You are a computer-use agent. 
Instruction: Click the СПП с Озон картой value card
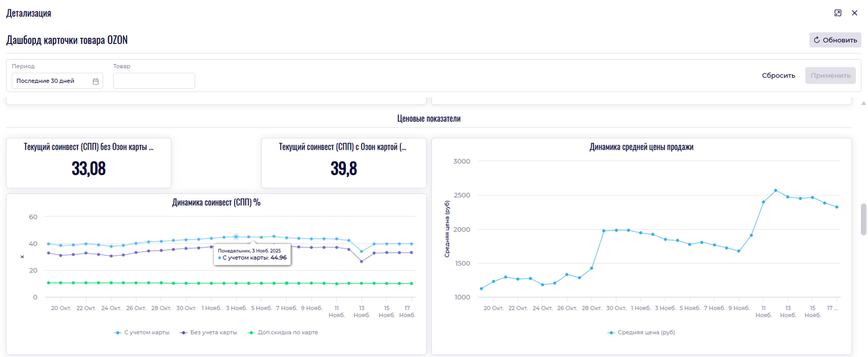click(344, 163)
